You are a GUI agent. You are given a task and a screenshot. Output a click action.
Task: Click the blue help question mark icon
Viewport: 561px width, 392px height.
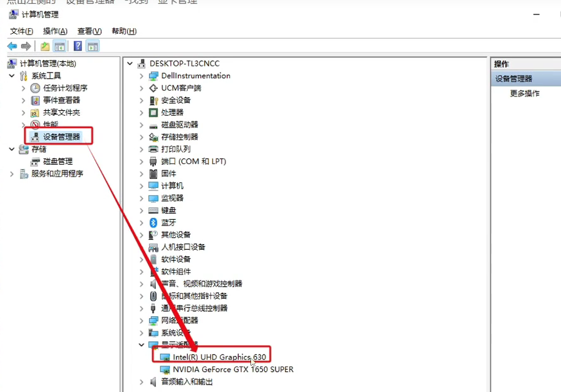click(x=78, y=46)
